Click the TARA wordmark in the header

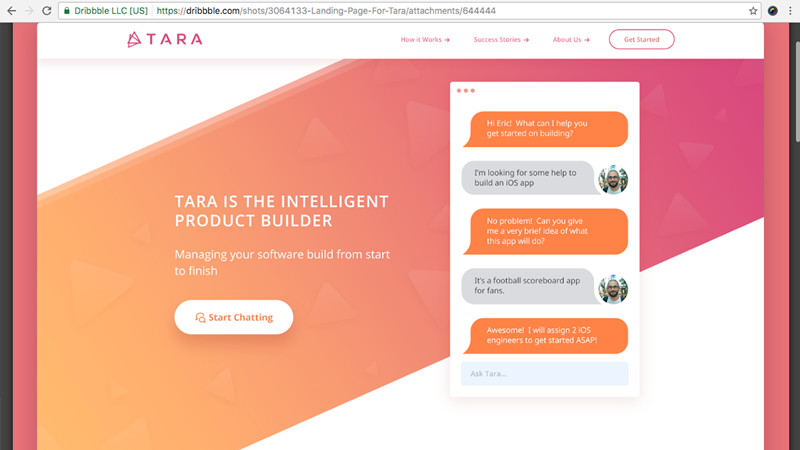[x=175, y=39]
